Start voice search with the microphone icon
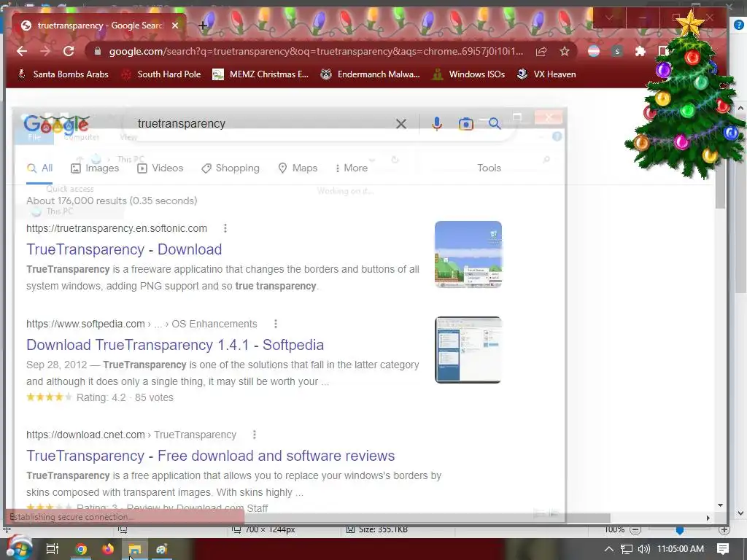 (436, 124)
